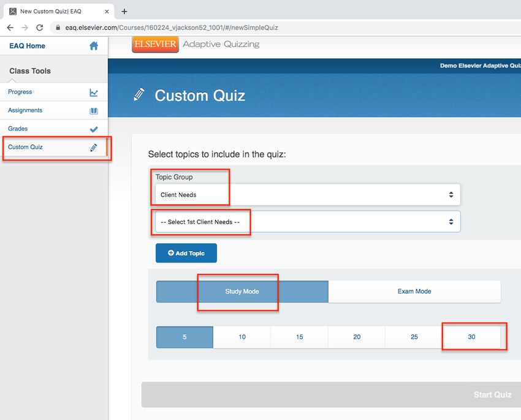Close the New Custom Quiz browser tab
The height and width of the screenshot is (420, 521).
click(107, 12)
